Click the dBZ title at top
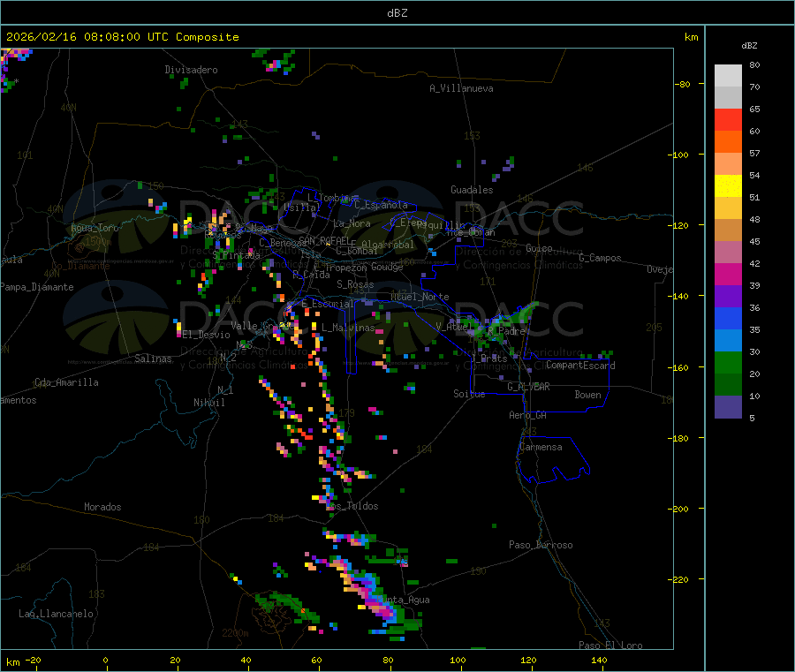 click(397, 13)
